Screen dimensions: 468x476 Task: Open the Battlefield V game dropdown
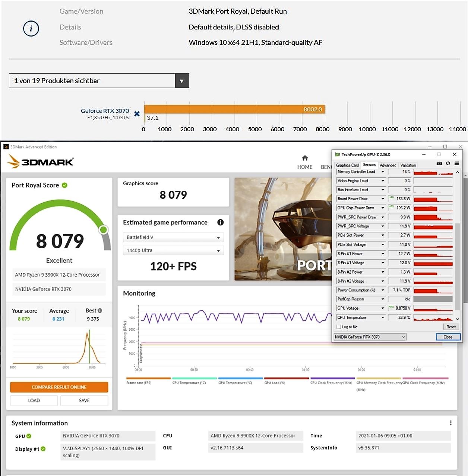[173, 237]
